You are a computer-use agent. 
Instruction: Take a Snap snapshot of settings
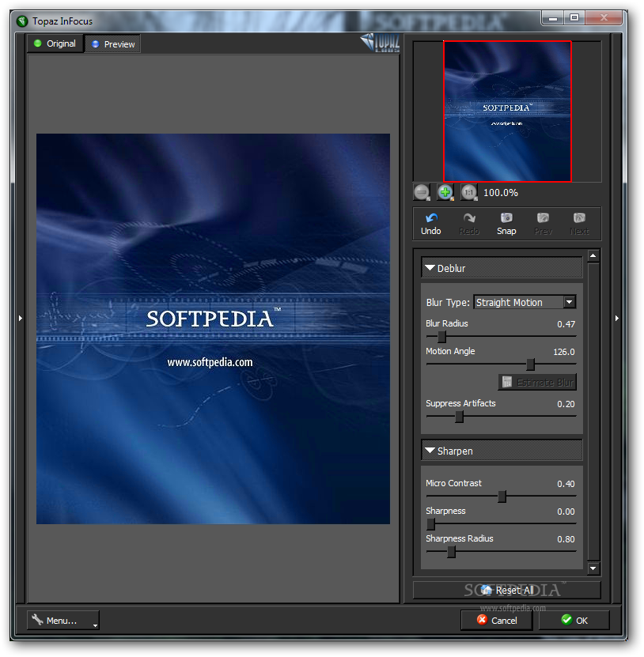click(506, 225)
